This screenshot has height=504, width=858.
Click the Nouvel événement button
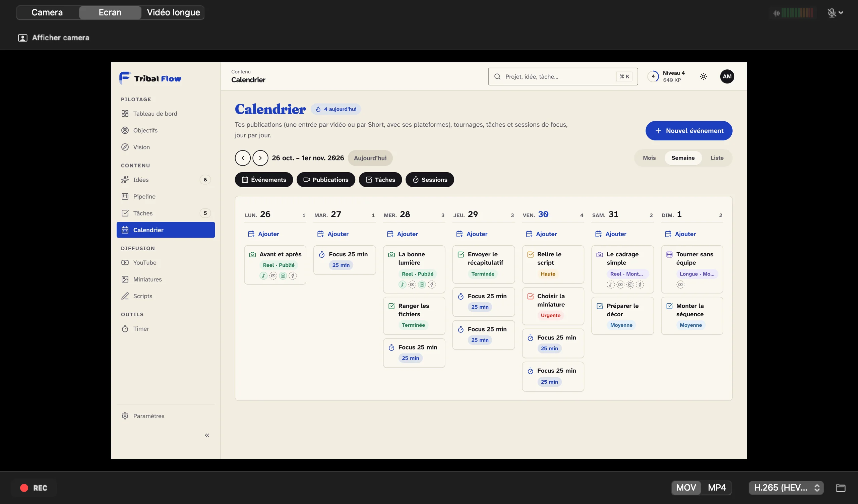(x=688, y=130)
